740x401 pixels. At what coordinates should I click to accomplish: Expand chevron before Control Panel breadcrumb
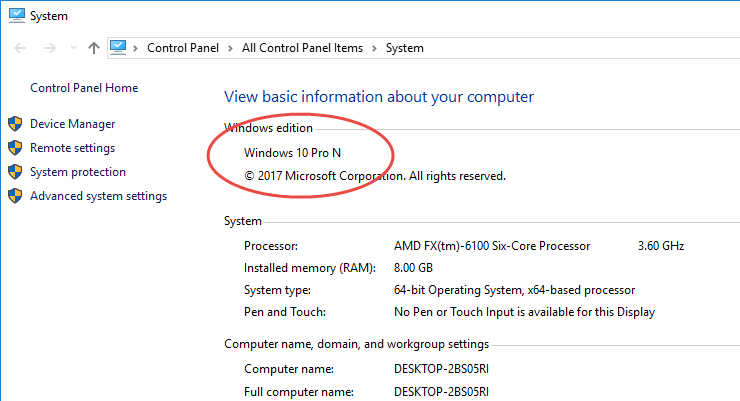click(135, 48)
